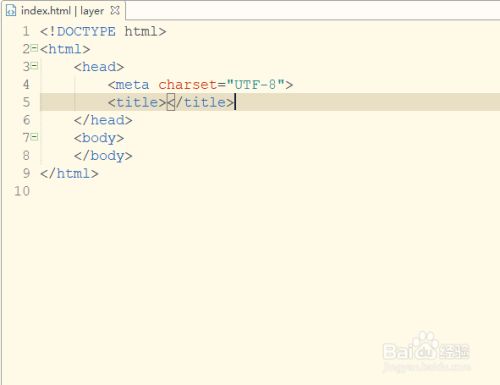Click the <!DOCTYPE html> declaration text
The width and height of the screenshot is (500, 385).
click(103, 32)
